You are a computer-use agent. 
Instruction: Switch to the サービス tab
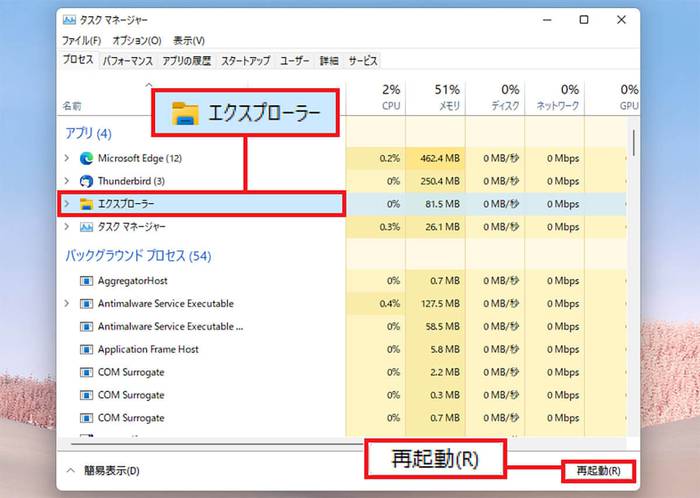[x=363, y=61]
